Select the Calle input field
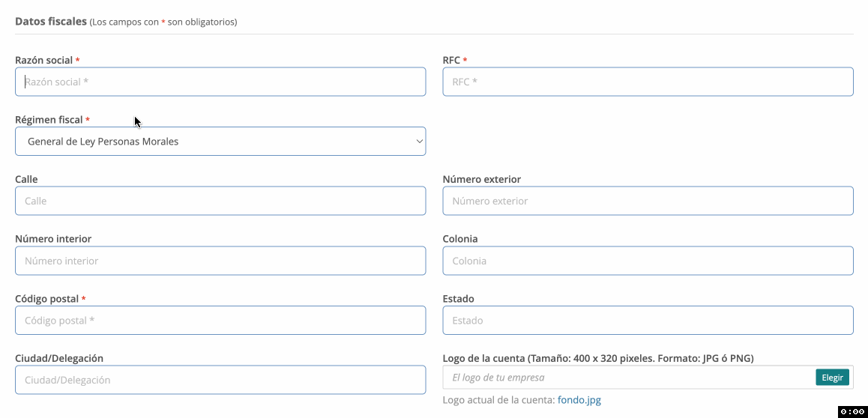 (220, 201)
